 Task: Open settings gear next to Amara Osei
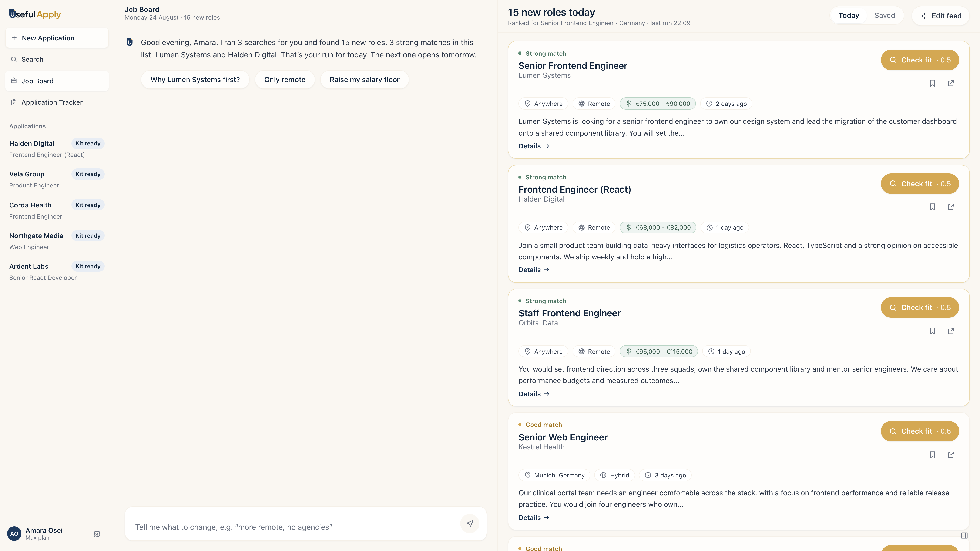(x=97, y=534)
